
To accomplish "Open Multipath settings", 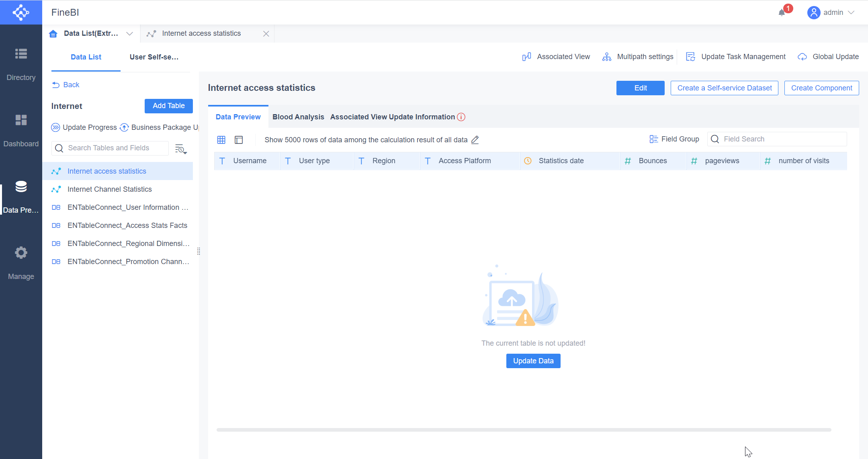I will pyautogui.click(x=638, y=57).
